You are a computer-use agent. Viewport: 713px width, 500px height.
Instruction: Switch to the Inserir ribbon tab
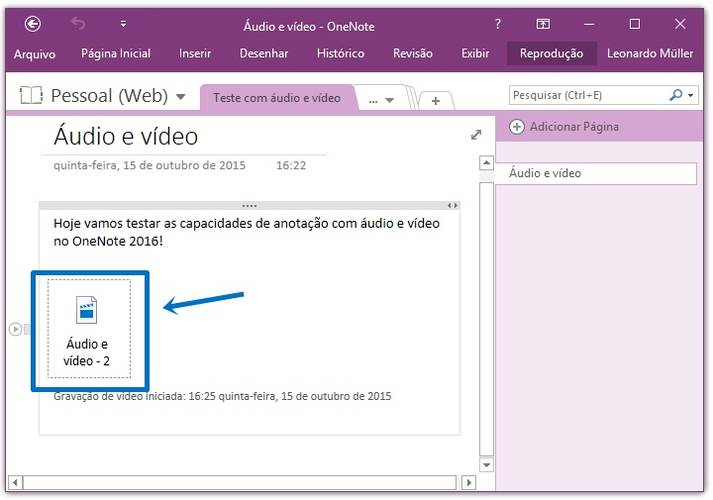195,53
